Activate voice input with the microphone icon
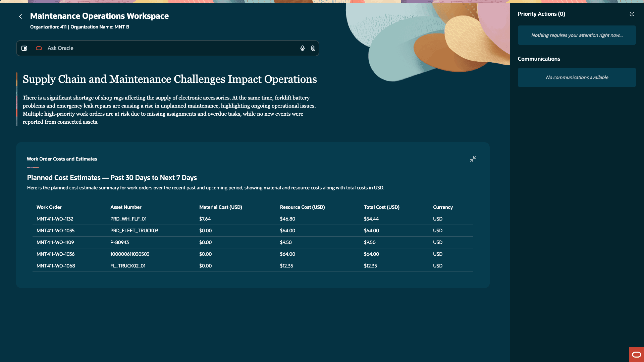The image size is (644, 362). [x=302, y=48]
